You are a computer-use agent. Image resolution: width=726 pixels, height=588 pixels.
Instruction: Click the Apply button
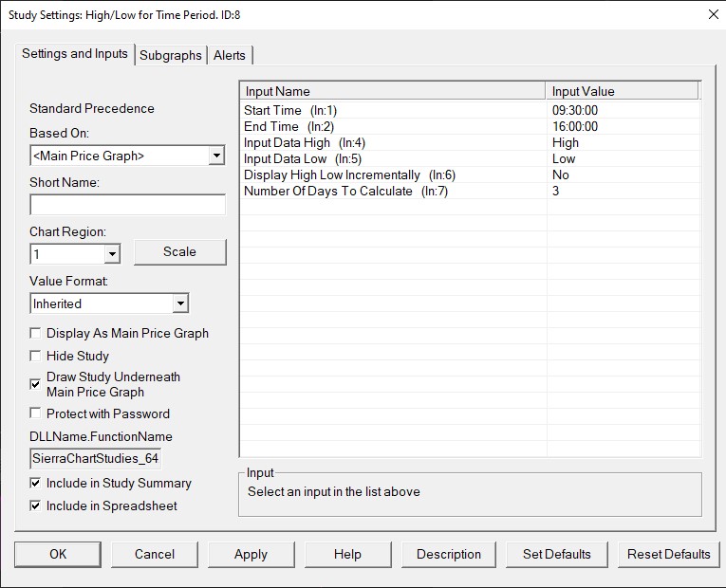[251, 554]
